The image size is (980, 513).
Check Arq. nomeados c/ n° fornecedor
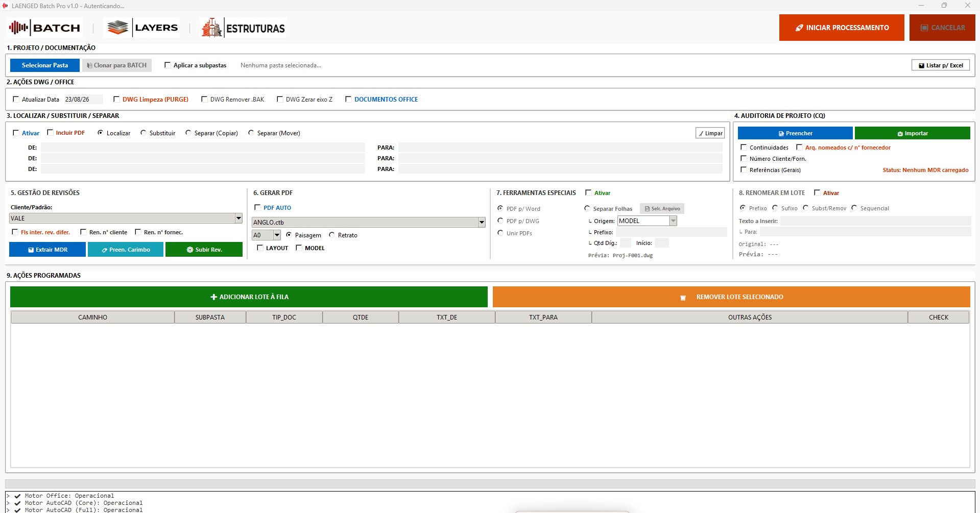pos(799,147)
